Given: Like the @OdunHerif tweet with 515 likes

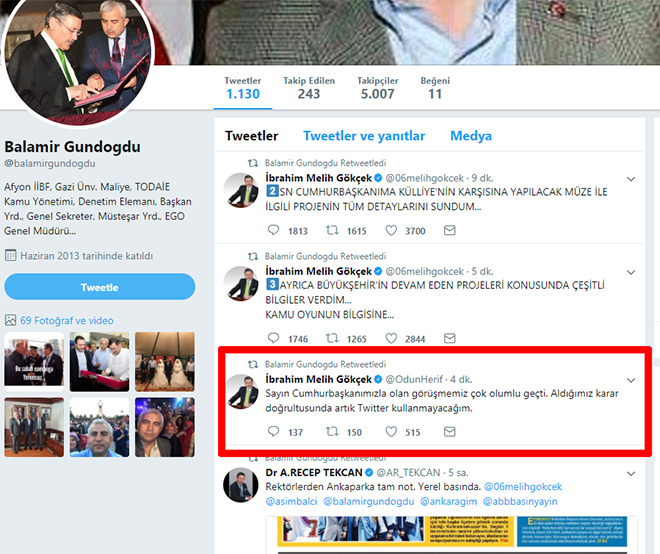Looking at the screenshot, I should pos(391,431).
